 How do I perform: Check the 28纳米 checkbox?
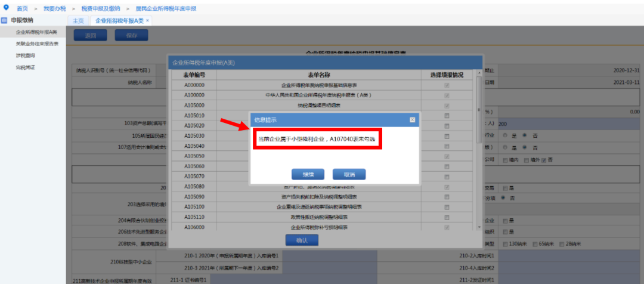(x=562, y=243)
